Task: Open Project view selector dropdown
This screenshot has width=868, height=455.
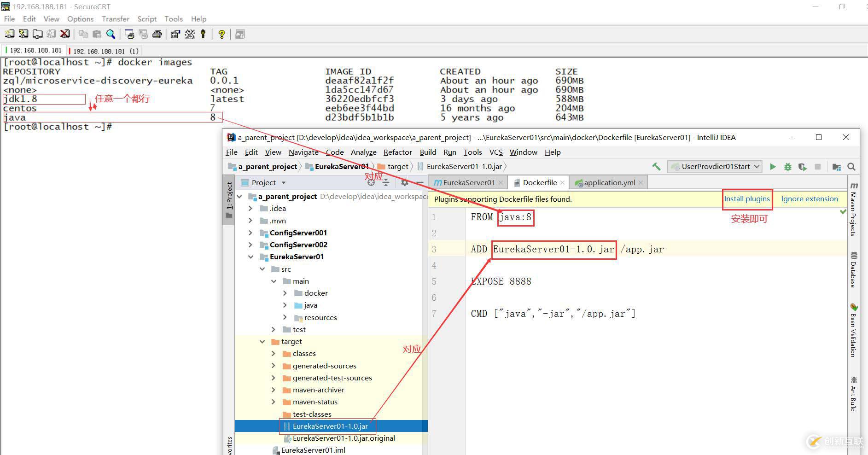Action: tap(264, 182)
